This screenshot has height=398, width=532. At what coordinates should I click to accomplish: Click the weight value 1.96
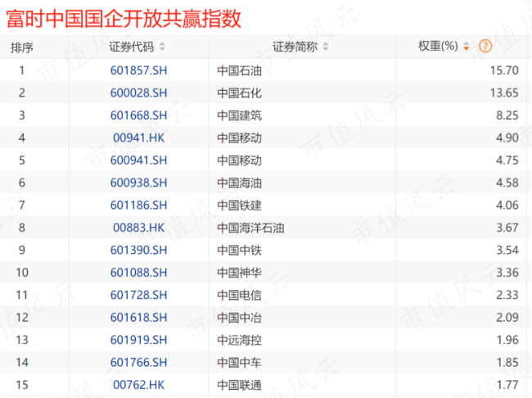[507, 340]
